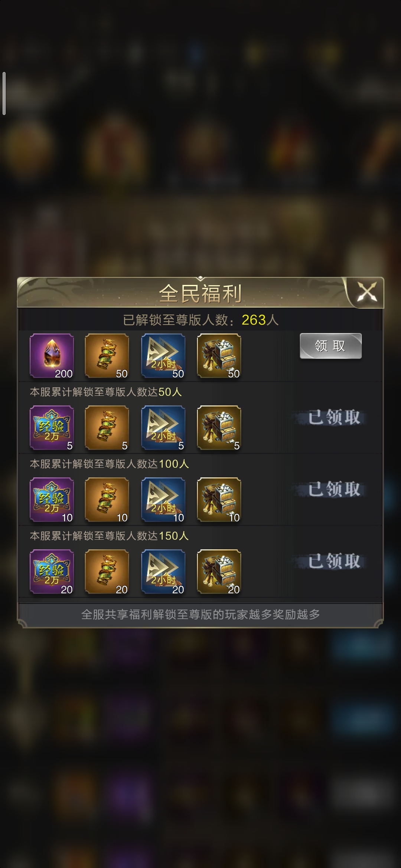
Task: Tap the 2小时 speed-up icon with quantity 5
Action: tap(163, 428)
